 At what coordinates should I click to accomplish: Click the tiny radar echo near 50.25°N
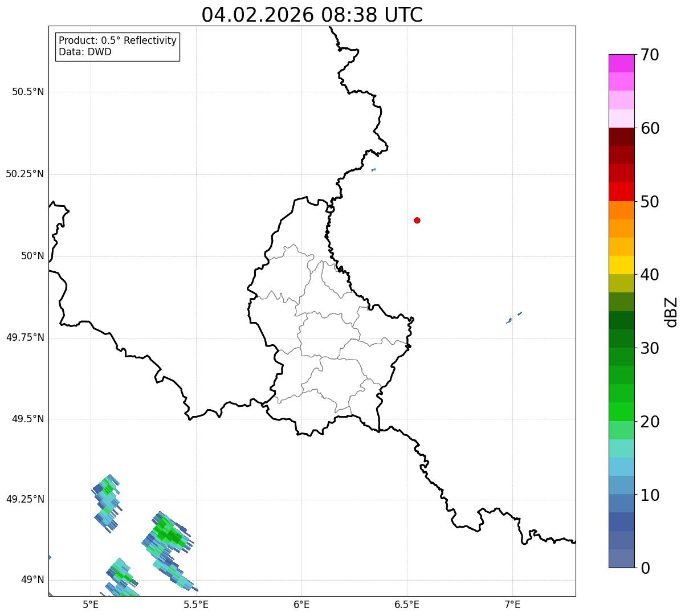point(373,170)
